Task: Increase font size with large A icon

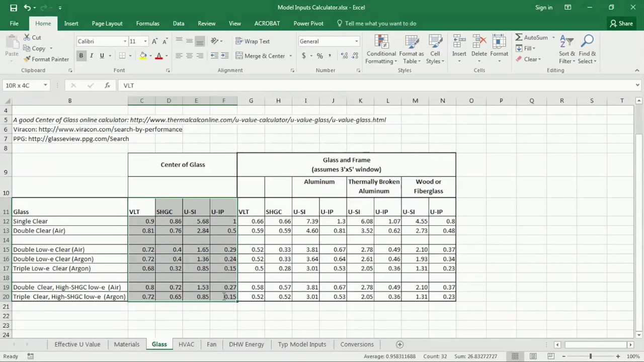Action: 154,41
